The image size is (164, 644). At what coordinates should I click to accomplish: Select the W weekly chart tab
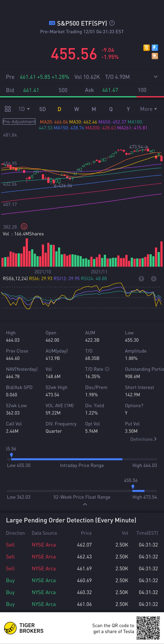[77, 109]
